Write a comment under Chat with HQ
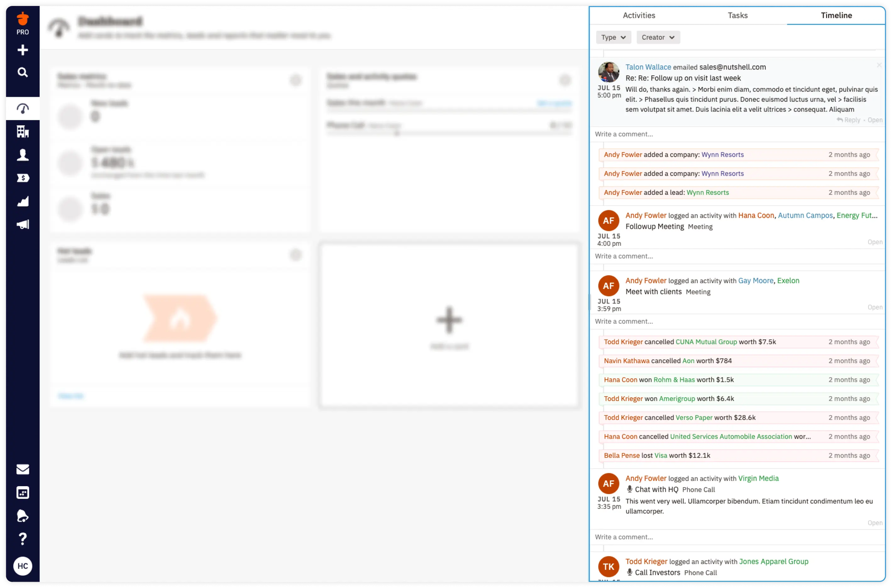Image resolution: width=892 pixels, height=588 pixels. point(737,537)
